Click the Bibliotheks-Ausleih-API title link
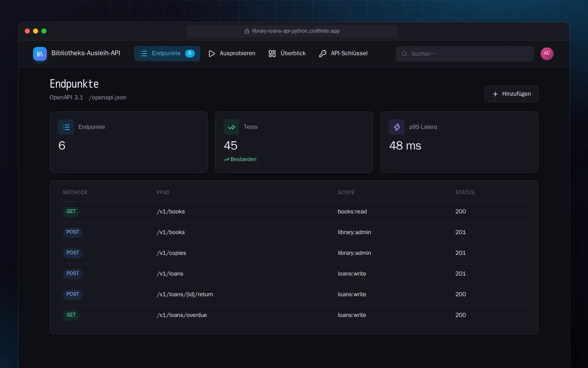Image resolution: width=588 pixels, height=368 pixels. pos(86,53)
